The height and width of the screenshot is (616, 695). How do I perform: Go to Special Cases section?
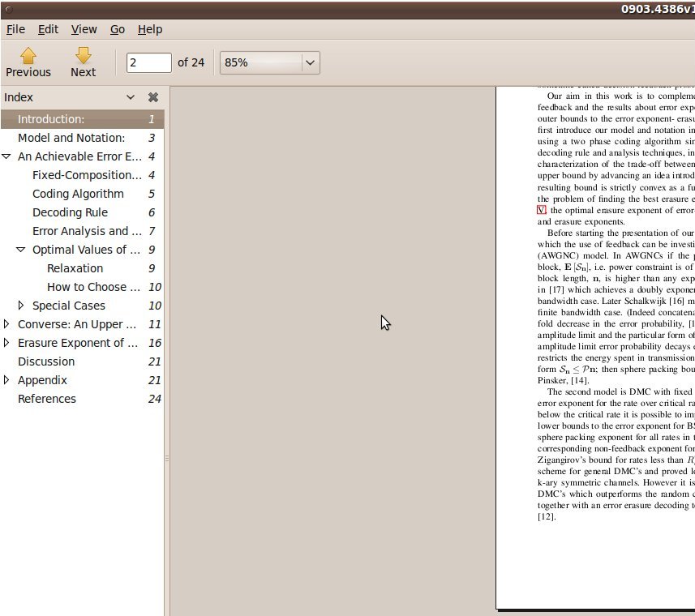83,306
